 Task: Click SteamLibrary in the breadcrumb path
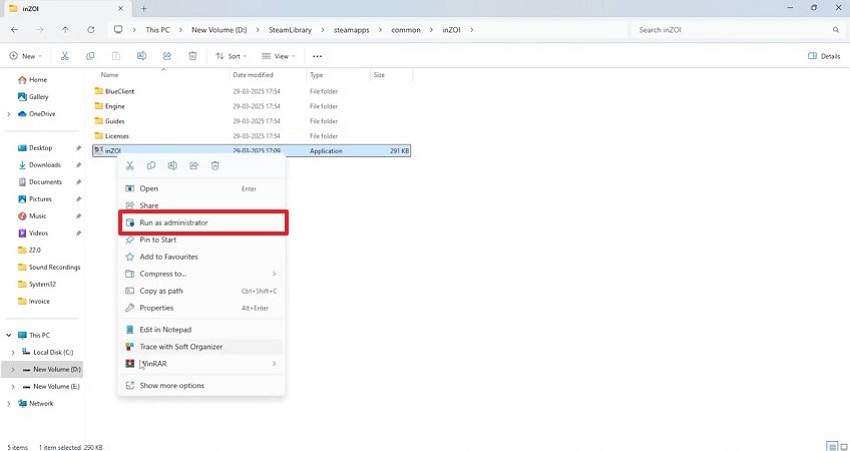pyautogui.click(x=290, y=30)
